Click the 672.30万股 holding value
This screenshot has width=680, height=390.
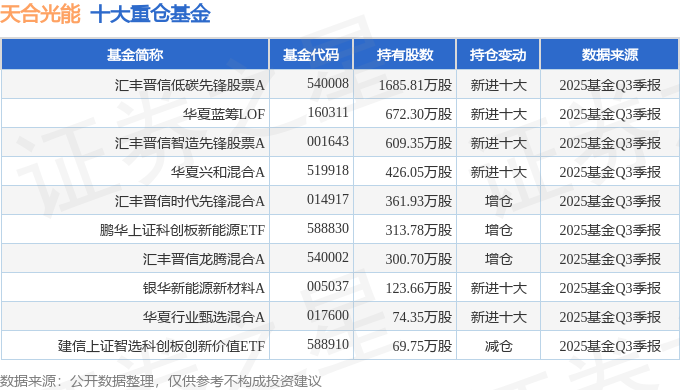click(x=418, y=114)
